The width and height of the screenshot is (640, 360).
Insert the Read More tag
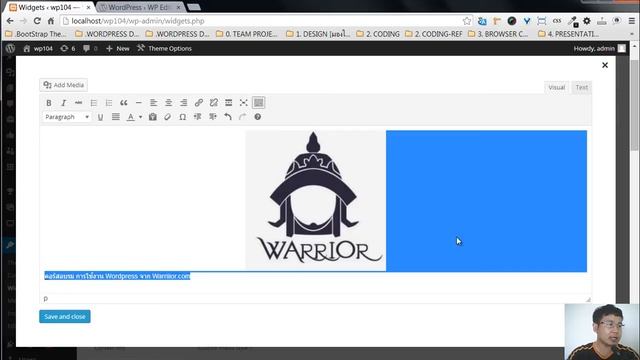tap(229, 103)
